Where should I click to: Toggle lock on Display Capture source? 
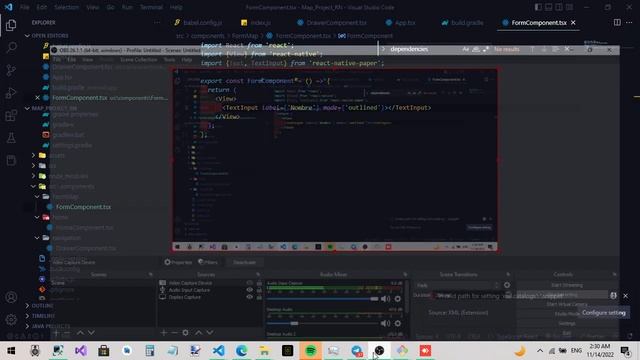tap(259, 297)
